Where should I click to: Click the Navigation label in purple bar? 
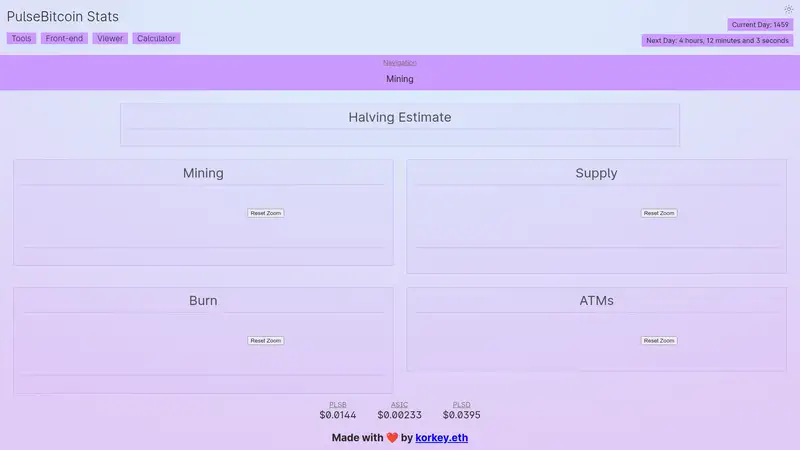point(399,62)
